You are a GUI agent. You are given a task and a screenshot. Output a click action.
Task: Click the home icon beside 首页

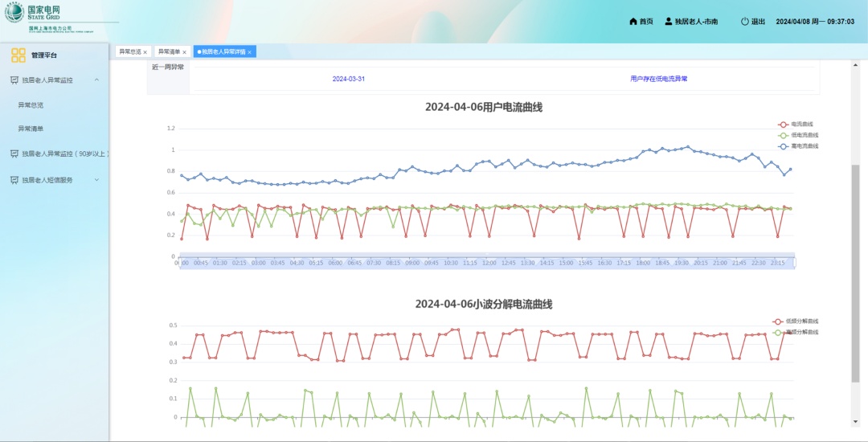[633, 22]
